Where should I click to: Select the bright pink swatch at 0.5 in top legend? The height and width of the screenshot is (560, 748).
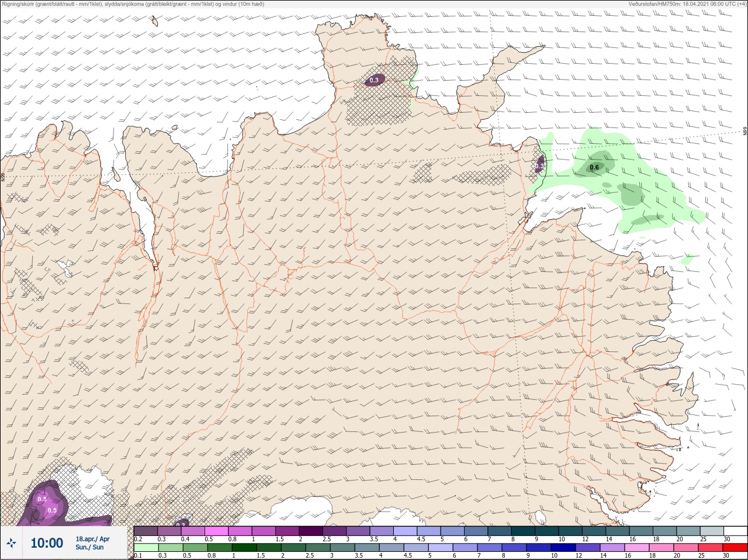tap(217, 531)
